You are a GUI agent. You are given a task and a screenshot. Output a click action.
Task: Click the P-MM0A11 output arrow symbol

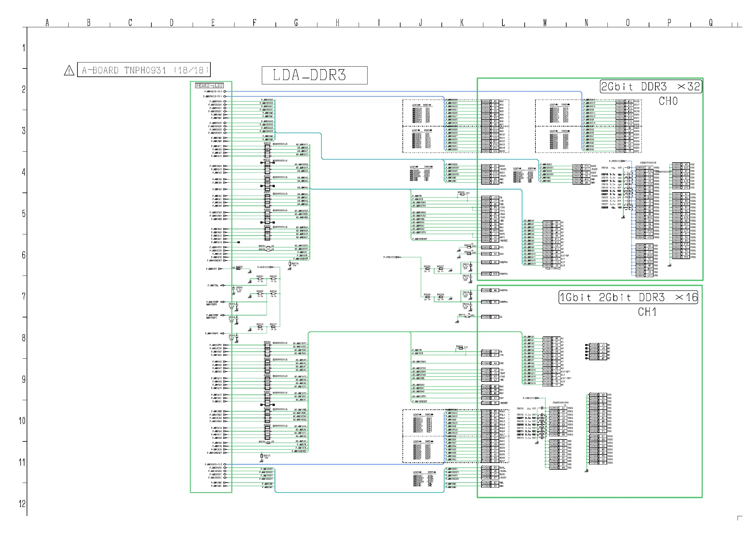225,146
